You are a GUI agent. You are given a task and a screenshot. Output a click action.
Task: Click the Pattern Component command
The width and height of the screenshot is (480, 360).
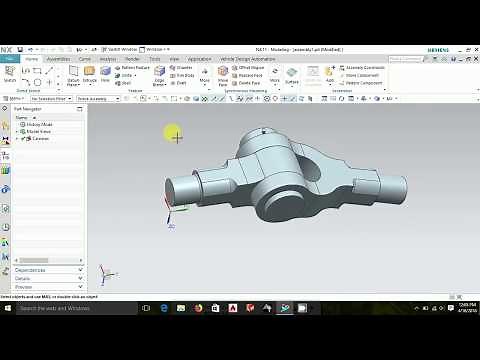click(x=361, y=83)
